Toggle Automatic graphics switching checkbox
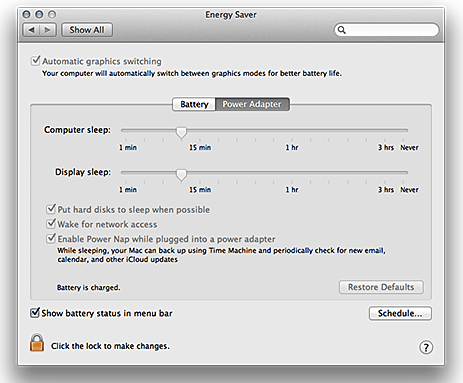This screenshot has height=383, width=463. pos(35,61)
